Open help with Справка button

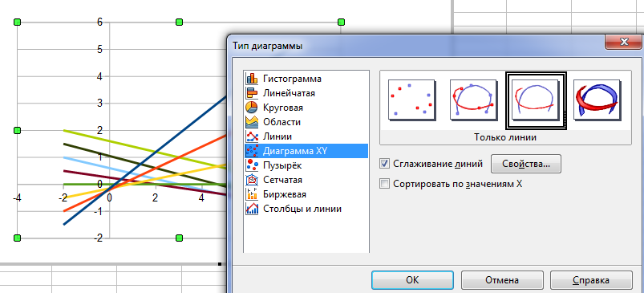[x=591, y=280]
